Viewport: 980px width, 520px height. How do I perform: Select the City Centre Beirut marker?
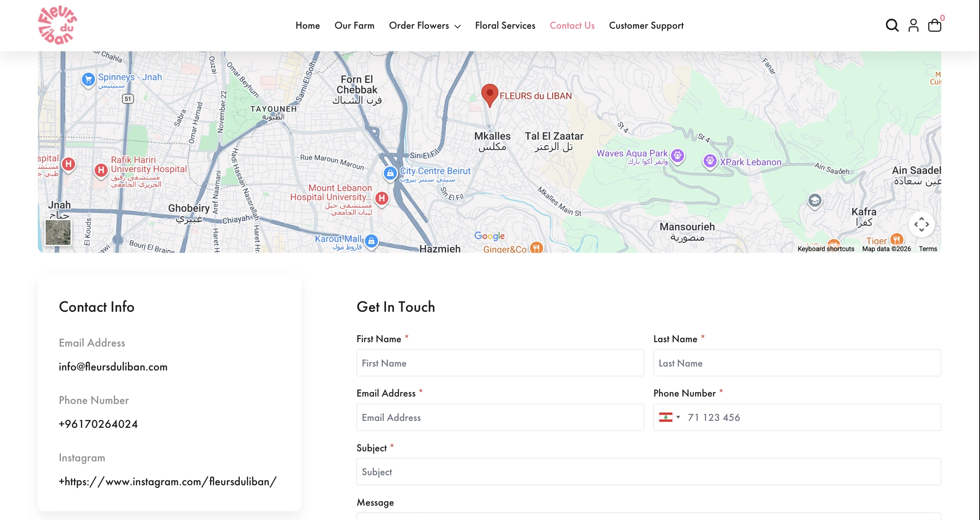point(390,173)
